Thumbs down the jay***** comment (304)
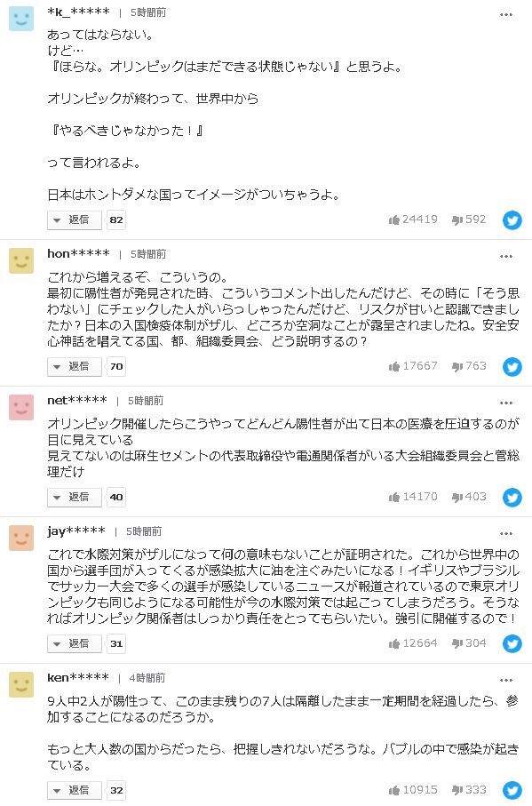 pos(469,643)
